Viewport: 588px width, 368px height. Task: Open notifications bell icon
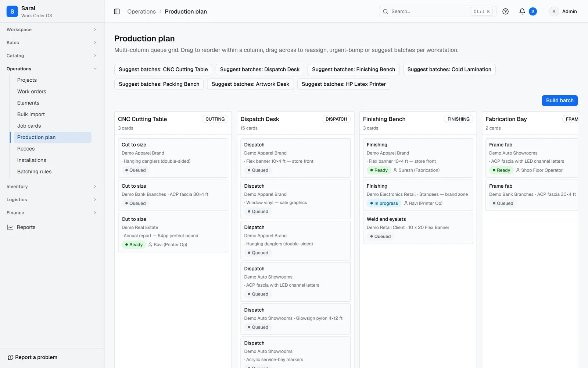522,11
